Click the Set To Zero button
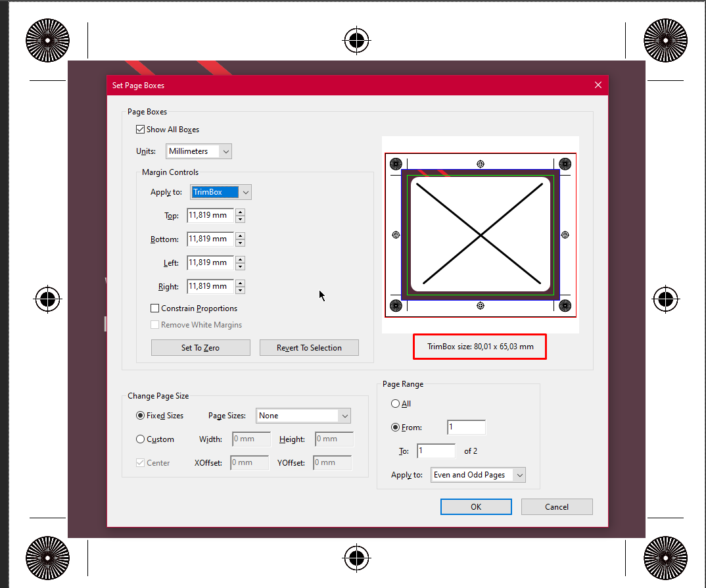This screenshot has width=706, height=588. point(200,347)
